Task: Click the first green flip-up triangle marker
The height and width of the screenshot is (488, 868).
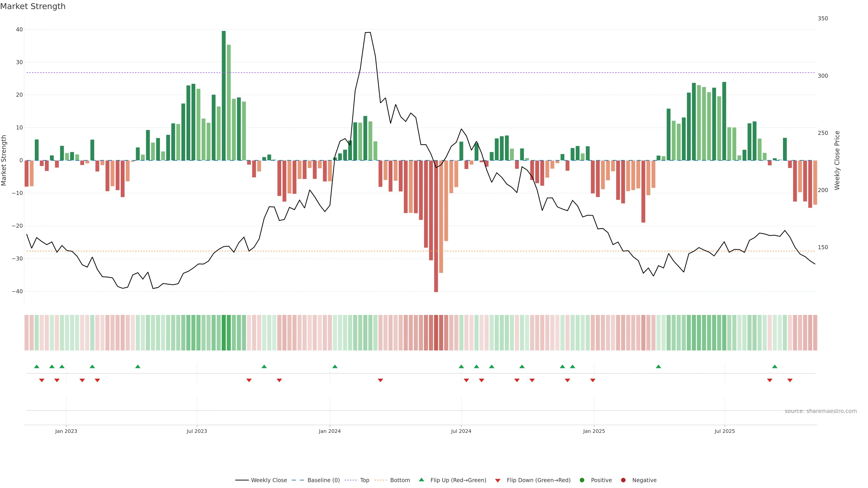Action: (x=37, y=366)
